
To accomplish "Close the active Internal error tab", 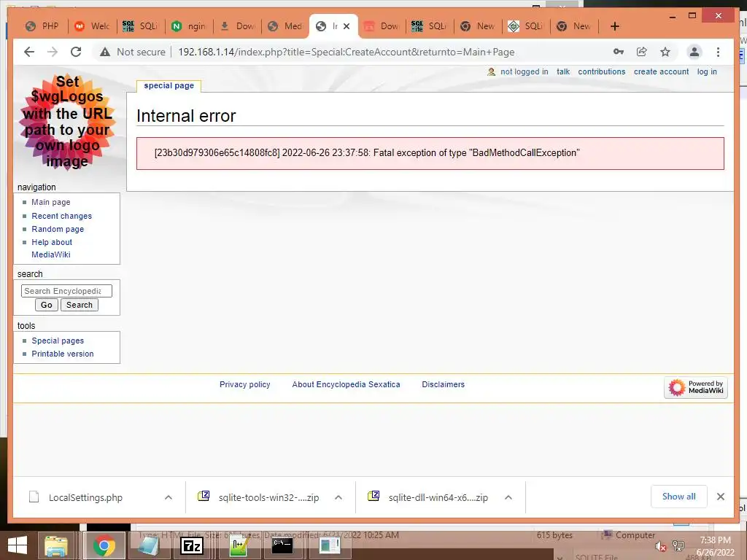I will coord(347,26).
